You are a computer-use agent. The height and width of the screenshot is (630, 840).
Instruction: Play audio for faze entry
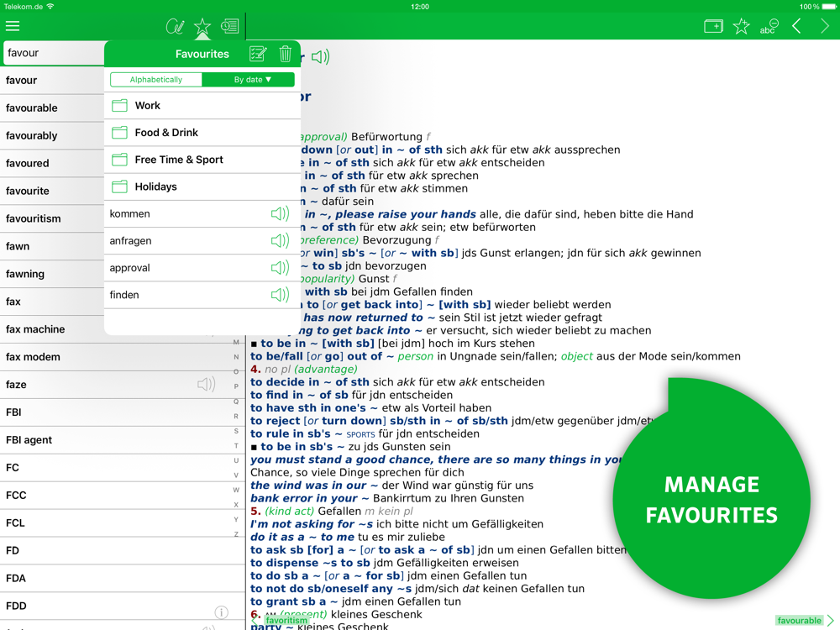207,384
